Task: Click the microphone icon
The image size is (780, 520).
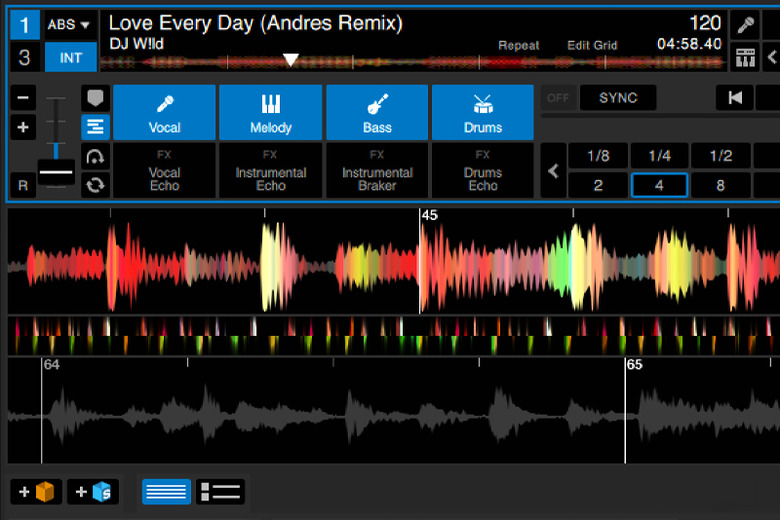Action: 745,25
